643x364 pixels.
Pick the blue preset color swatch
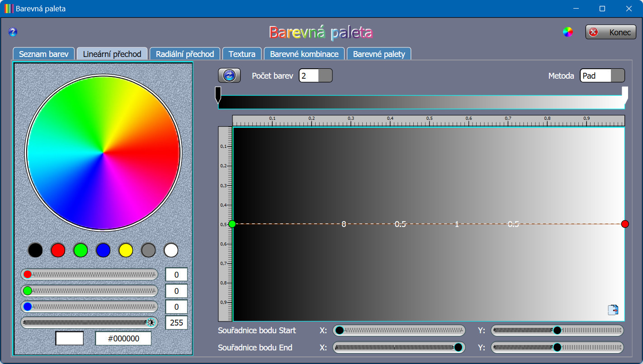click(103, 250)
